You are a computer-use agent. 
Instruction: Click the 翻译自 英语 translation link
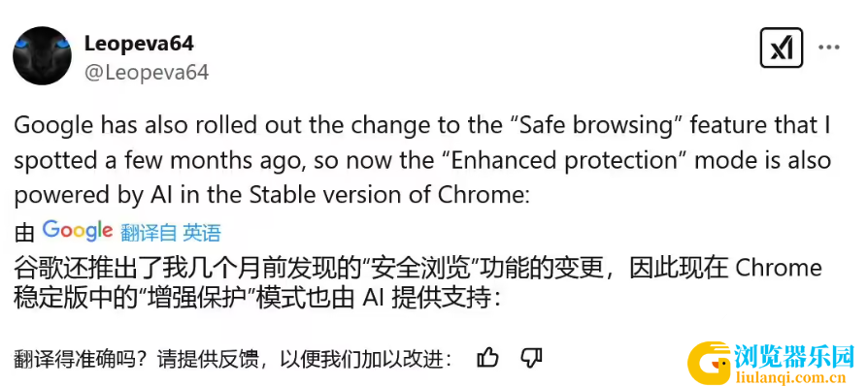(171, 234)
